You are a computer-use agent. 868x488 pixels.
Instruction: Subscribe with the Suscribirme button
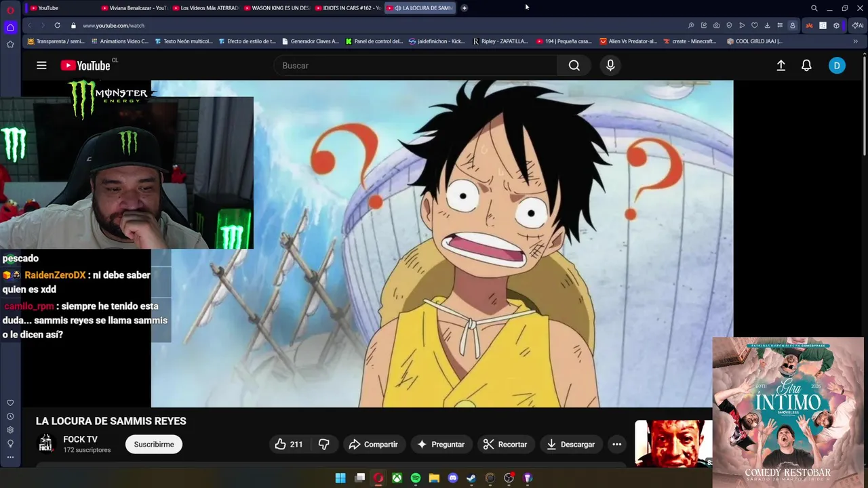154,444
